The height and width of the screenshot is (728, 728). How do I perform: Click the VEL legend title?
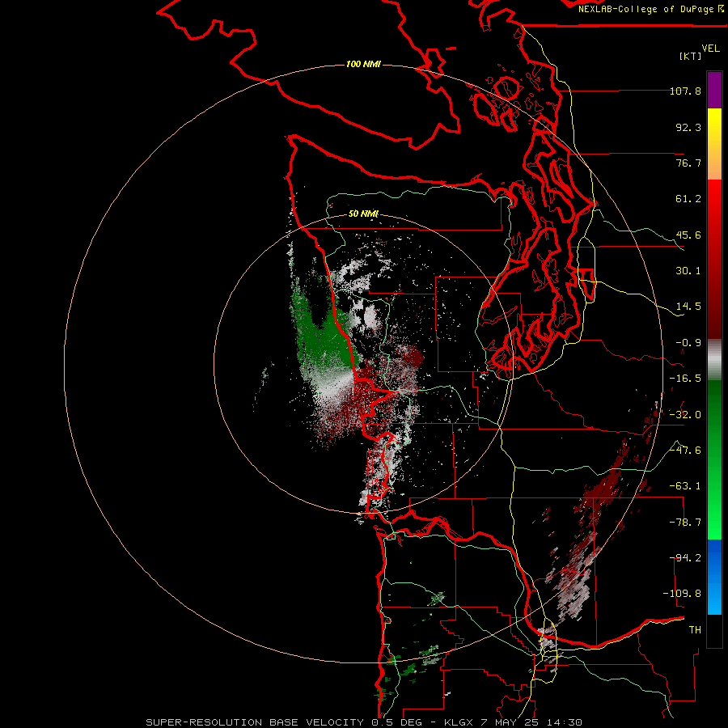click(711, 49)
